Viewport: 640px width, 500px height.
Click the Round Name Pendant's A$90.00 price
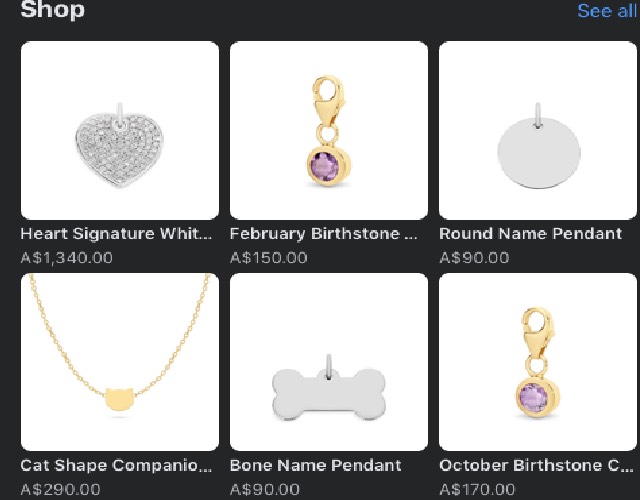[x=474, y=257]
